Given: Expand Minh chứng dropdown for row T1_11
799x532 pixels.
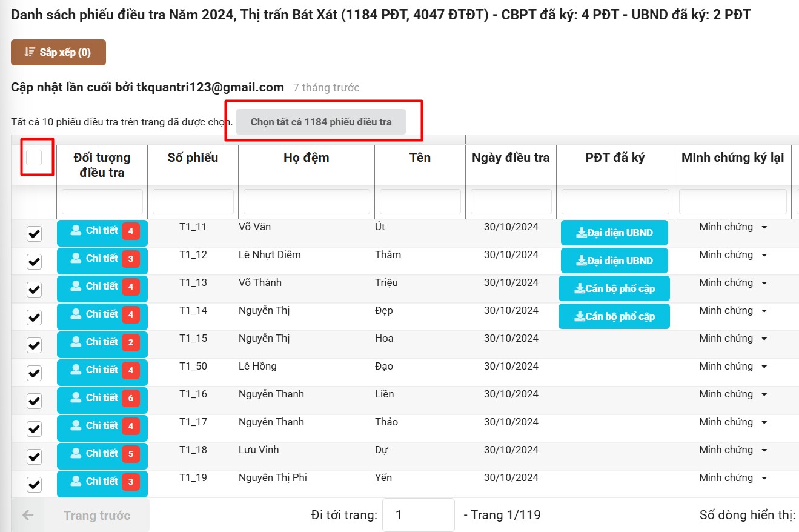Looking at the screenshot, I should coord(764,228).
